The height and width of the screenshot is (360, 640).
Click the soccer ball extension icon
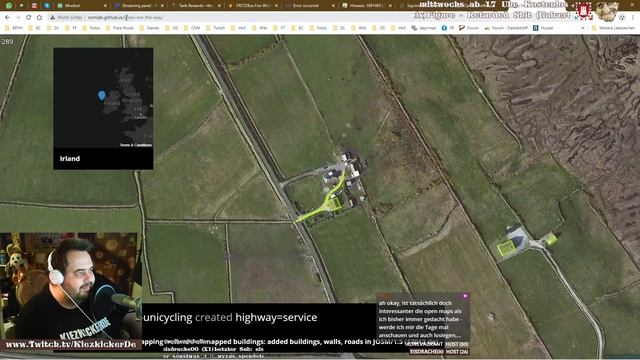tap(622, 18)
